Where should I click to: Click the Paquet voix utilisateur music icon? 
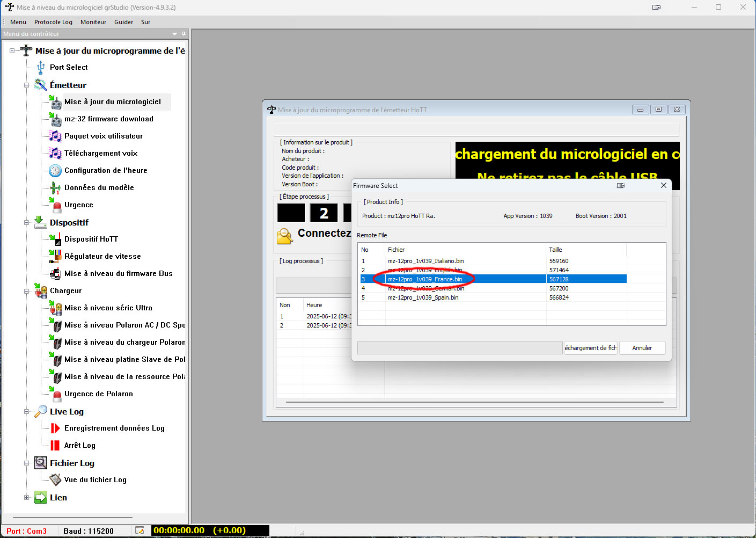click(55, 136)
